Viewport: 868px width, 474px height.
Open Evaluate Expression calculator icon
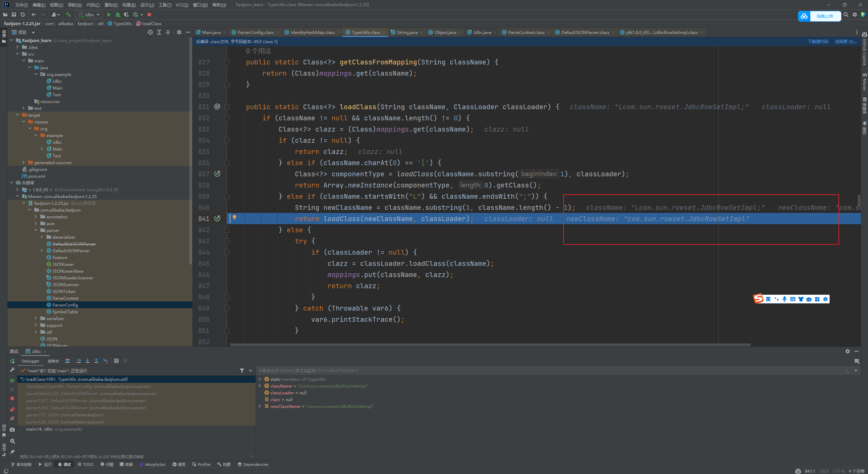(116, 361)
